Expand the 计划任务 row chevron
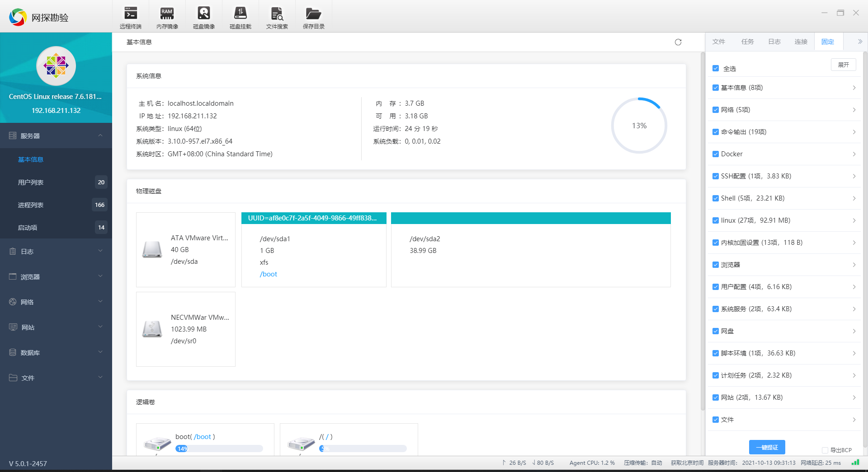 tap(854, 375)
